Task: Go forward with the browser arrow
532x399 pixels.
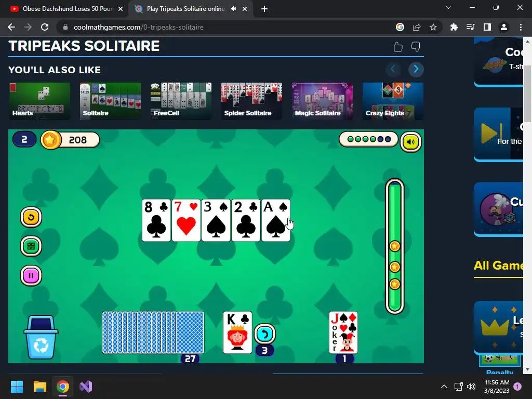Action: 28,27
